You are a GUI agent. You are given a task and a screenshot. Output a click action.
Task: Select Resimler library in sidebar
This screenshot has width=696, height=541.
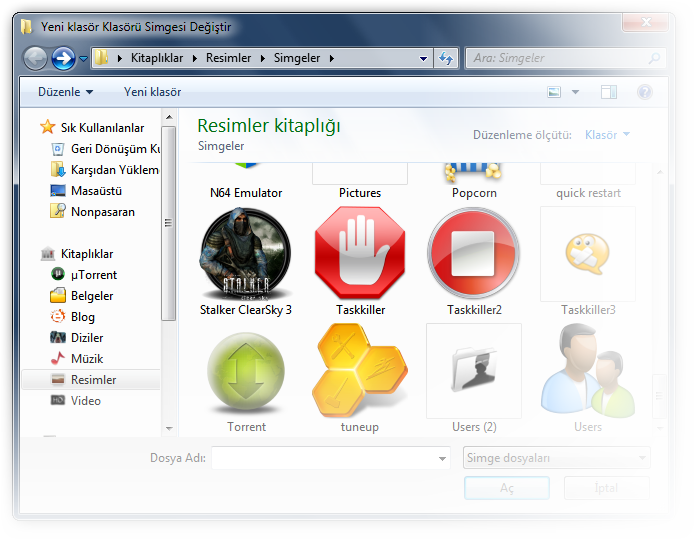click(91, 380)
